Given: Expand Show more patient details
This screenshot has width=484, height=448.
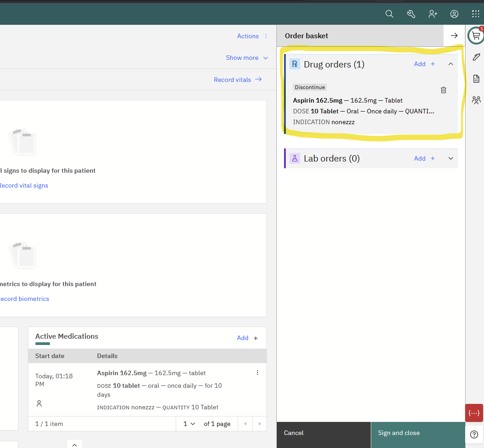Looking at the screenshot, I should 247,58.
